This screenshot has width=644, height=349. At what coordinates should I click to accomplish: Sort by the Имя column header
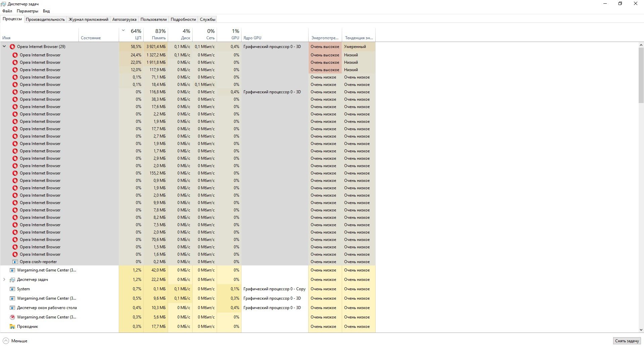point(40,35)
